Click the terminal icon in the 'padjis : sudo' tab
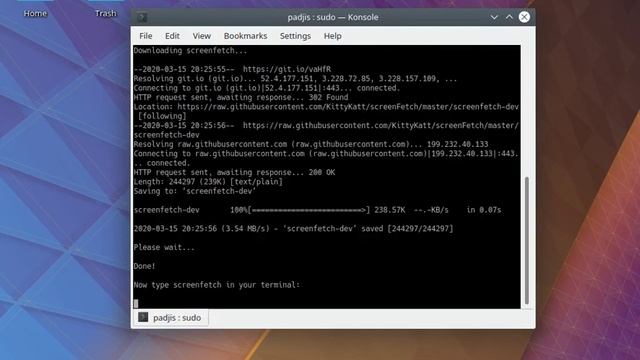The width and height of the screenshot is (640, 360). click(x=143, y=317)
